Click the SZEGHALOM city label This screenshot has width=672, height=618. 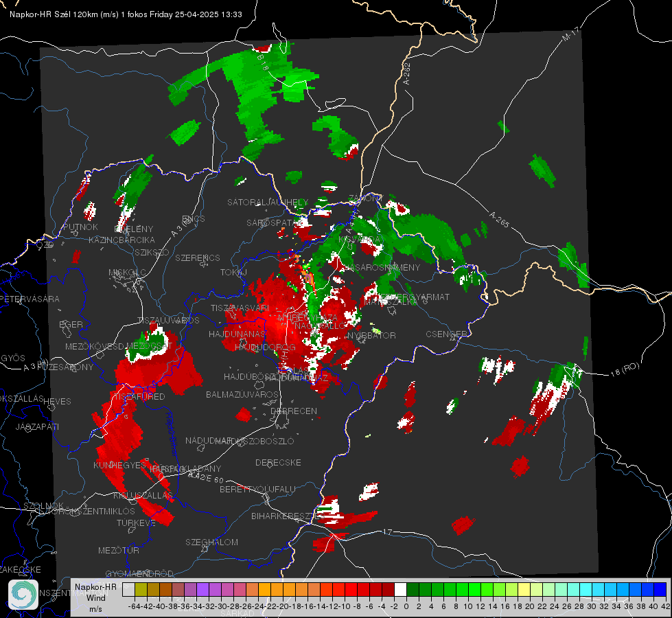click(x=211, y=542)
